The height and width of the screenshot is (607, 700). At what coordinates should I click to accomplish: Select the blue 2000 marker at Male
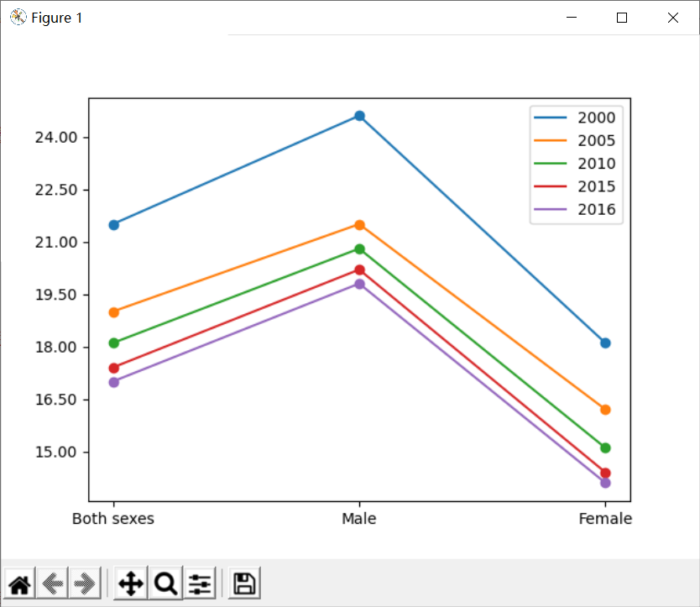[x=359, y=116]
